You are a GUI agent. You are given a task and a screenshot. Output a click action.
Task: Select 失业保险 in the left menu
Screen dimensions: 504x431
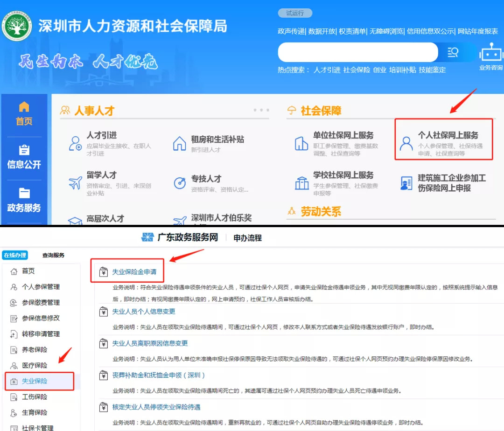[40, 381]
